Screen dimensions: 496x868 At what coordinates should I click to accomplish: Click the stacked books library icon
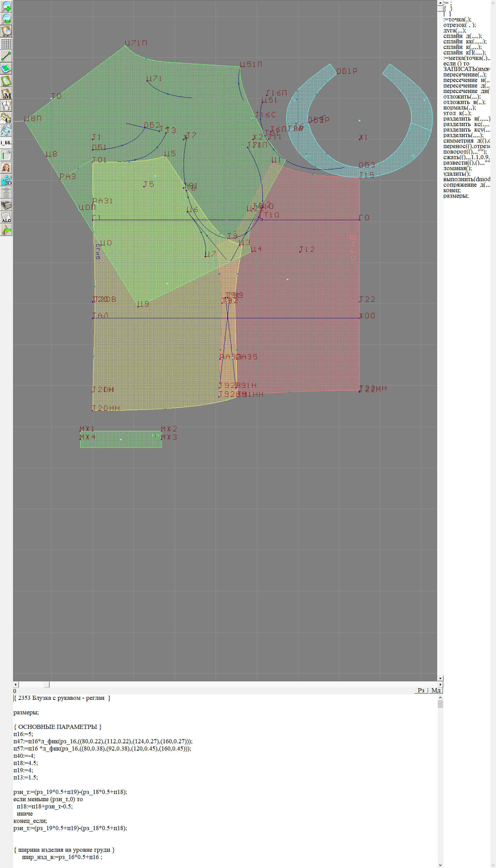(x=6, y=205)
